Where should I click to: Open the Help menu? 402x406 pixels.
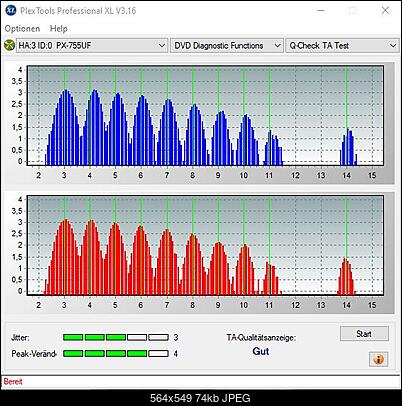(59, 29)
